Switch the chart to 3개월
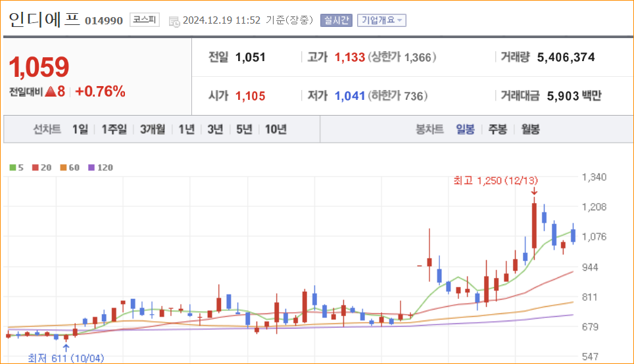The image size is (634, 364). click(x=153, y=129)
